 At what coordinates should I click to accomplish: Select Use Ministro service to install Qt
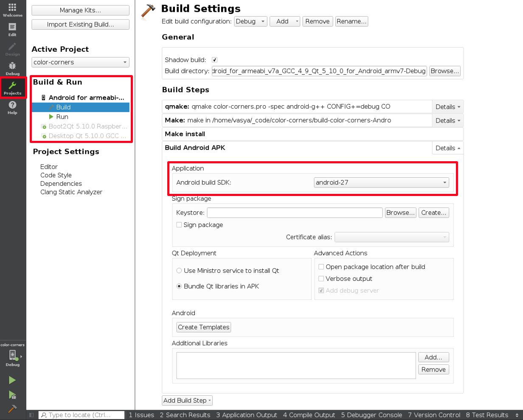click(x=179, y=271)
